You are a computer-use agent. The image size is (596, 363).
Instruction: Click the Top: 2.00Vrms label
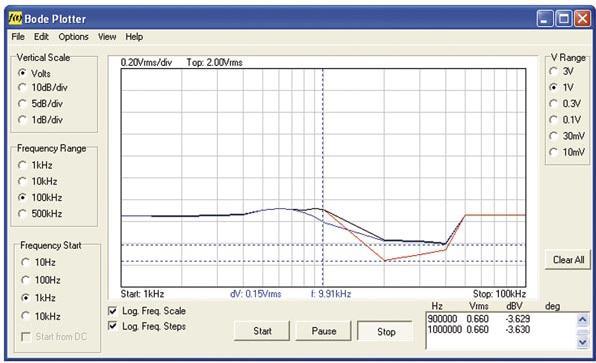click(x=214, y=62)
